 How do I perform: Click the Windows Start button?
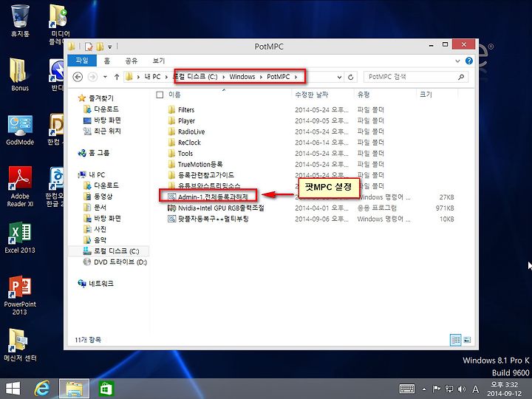(x=13, y=389)
